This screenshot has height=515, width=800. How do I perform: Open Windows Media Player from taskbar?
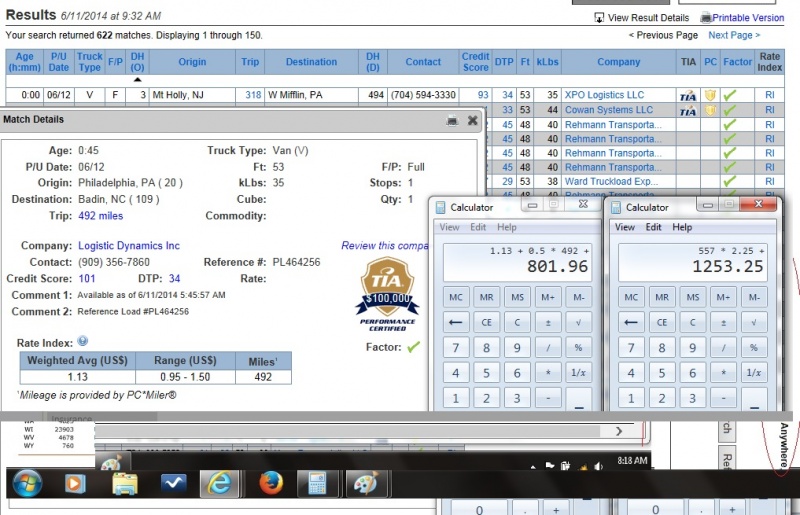click(x=74, y=483)
